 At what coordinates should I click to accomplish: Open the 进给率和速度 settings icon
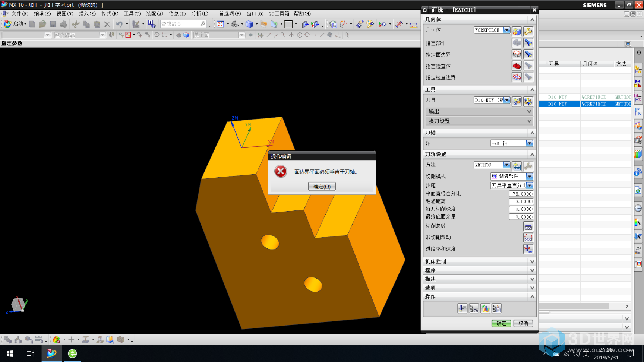click(528, 249)
